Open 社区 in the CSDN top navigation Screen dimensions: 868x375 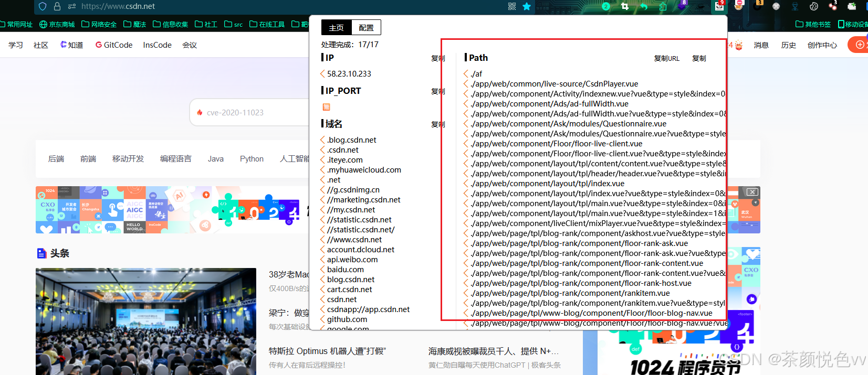point(41,45)
